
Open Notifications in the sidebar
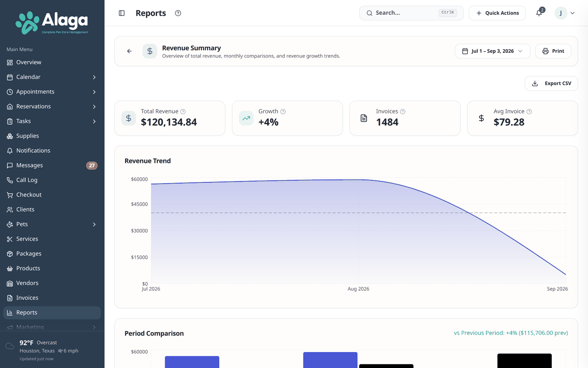point(52,150)
